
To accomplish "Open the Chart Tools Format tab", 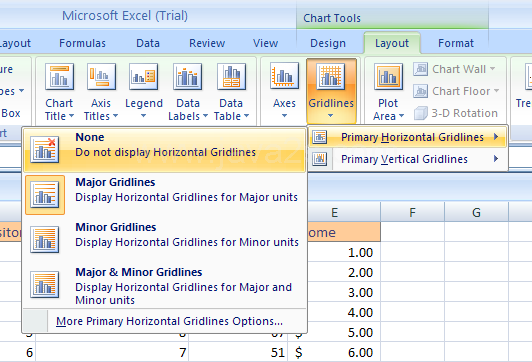I will pos(456,43).
